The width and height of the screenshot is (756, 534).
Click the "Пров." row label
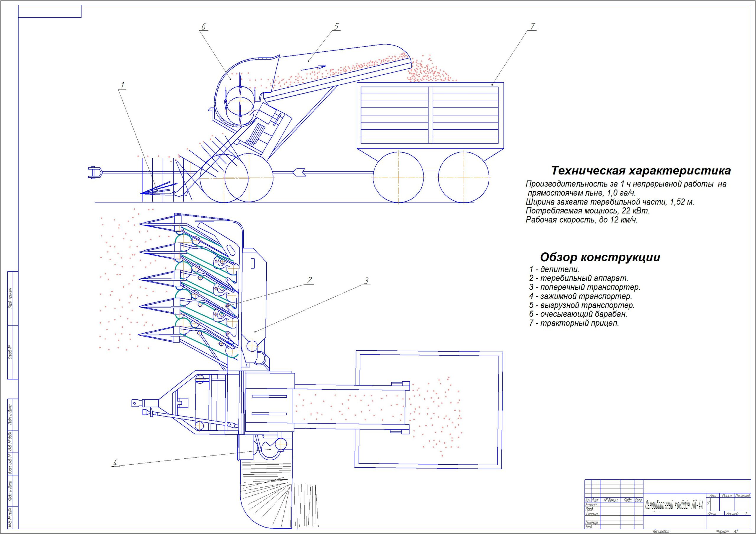[590, 509]
